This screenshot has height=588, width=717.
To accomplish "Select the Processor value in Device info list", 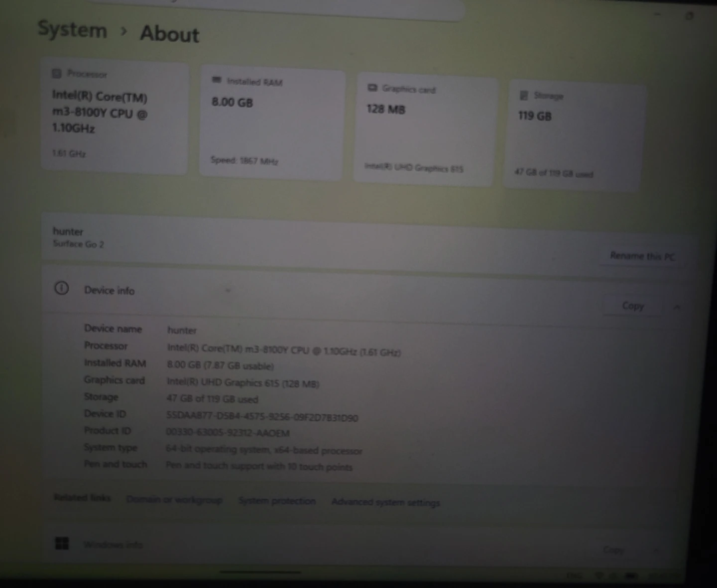I will click(284, 351).
